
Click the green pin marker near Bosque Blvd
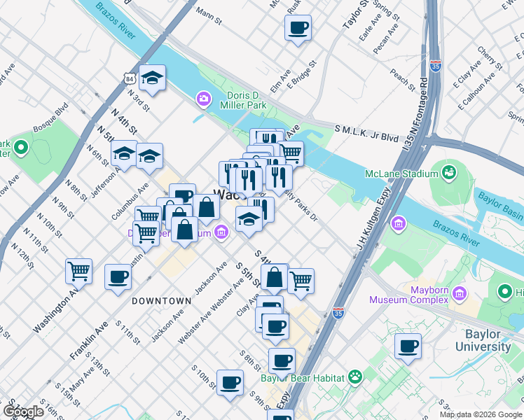coord(21,147)
